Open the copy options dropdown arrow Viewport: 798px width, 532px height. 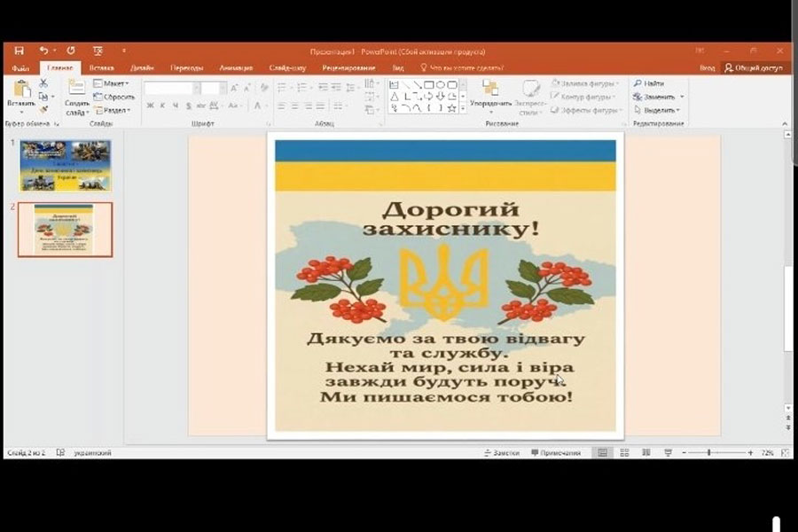[53, 97]
